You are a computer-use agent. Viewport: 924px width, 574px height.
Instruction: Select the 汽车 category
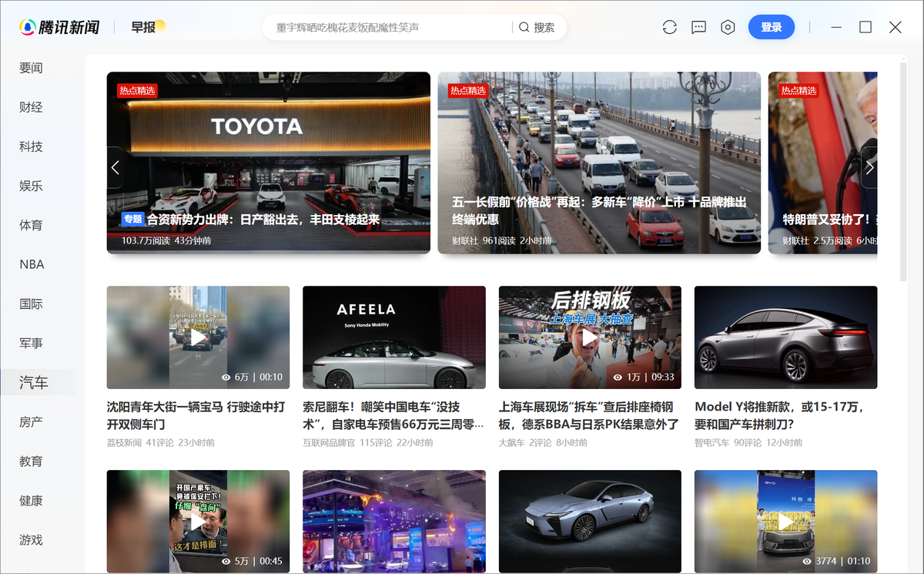(x=34, y=382)
